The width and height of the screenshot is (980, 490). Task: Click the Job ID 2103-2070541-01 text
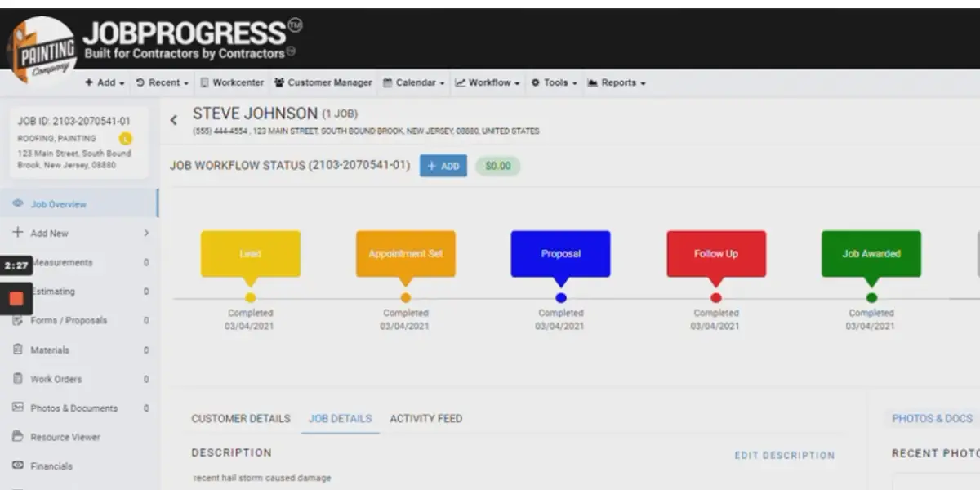[x=73, y=122]
